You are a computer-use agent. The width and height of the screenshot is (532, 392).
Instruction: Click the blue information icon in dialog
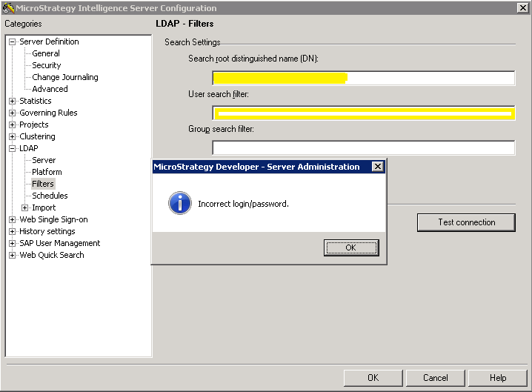pos(179,203)
